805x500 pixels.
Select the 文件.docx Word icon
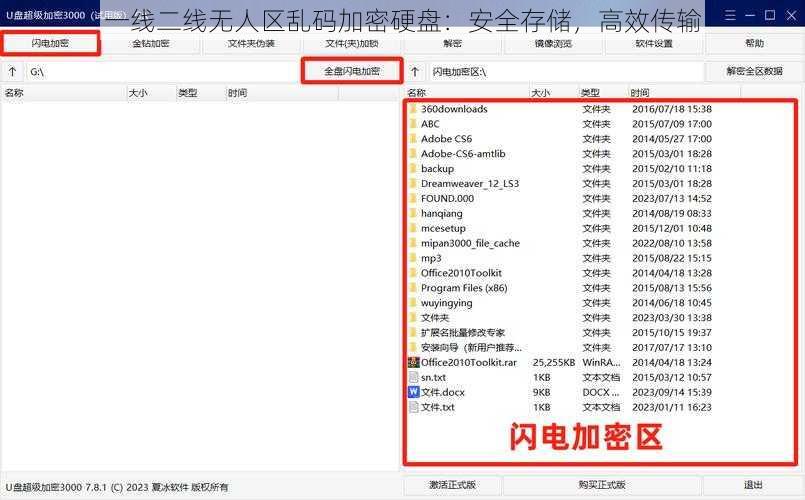[413, 392]
